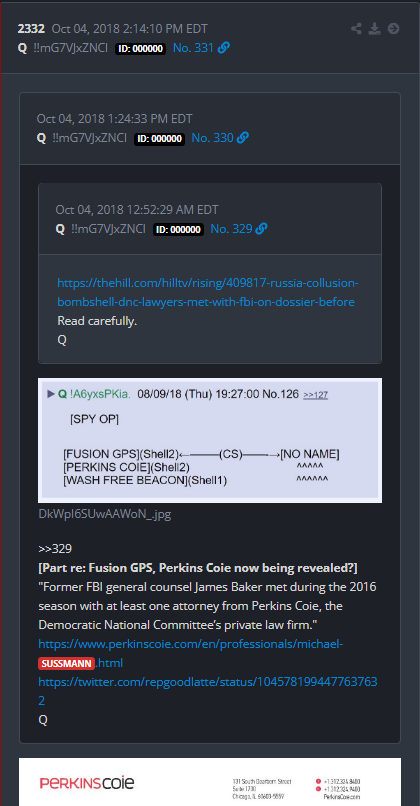Image resolution: width=420 pixels, height=806 pixels.
Task: Click the circled arrow icon on post 2332
Action: [394, 29]
